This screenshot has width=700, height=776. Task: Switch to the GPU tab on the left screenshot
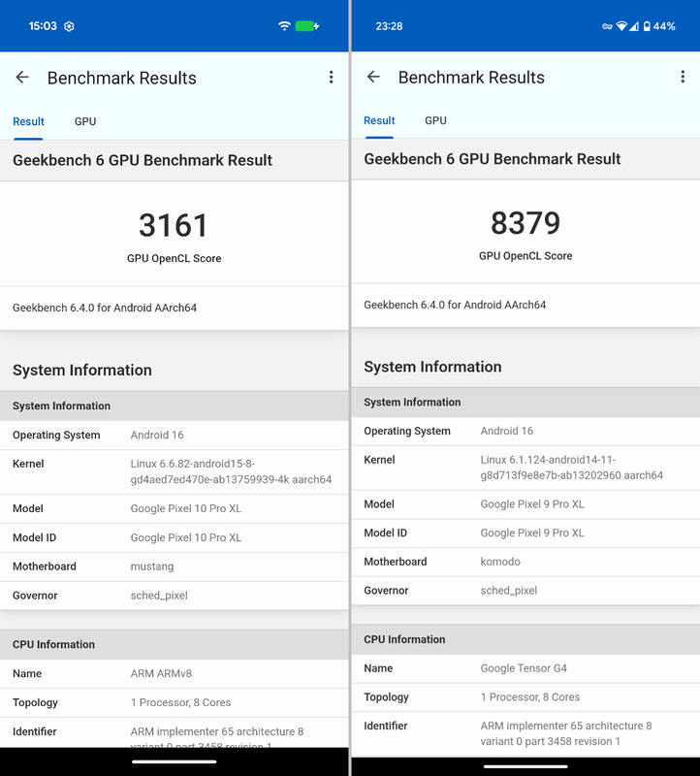(84, 121)
